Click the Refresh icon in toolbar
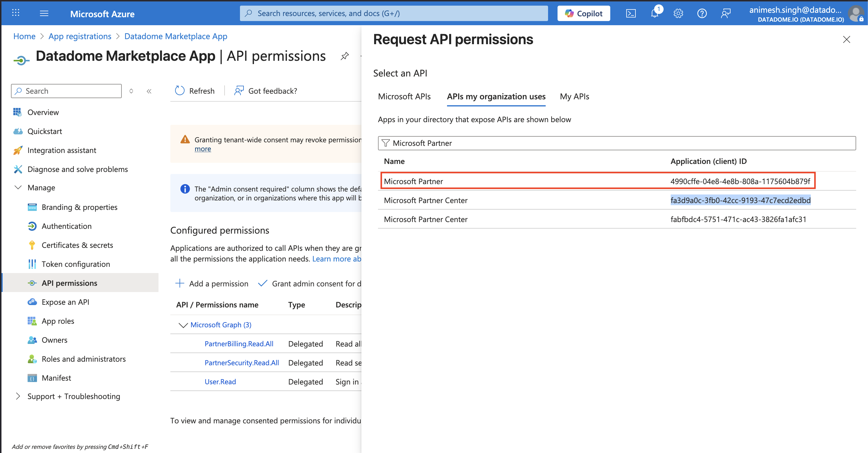Viewport: 868px width, 453px height. pos(180,91)
